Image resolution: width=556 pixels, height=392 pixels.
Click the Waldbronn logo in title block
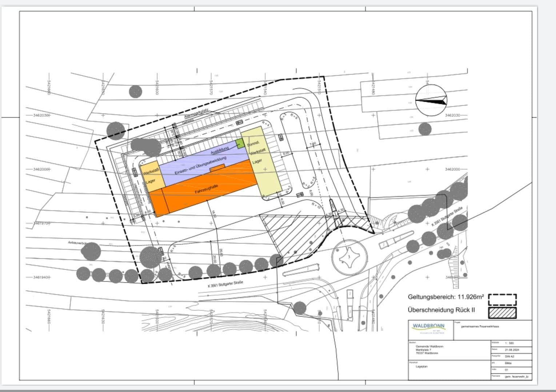(x=428, y=327)
